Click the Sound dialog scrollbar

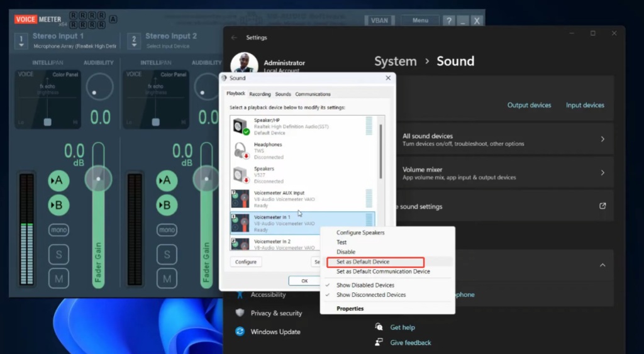point(380,151)
